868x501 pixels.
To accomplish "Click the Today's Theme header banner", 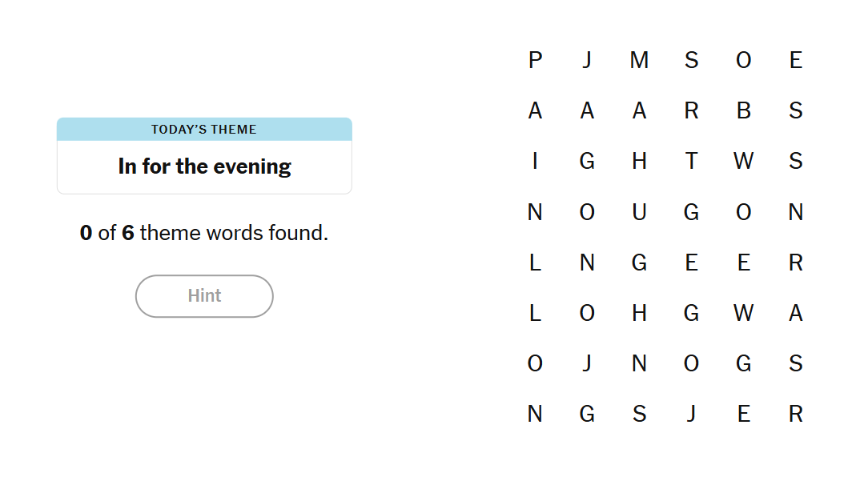I will [x=204, y=130].
